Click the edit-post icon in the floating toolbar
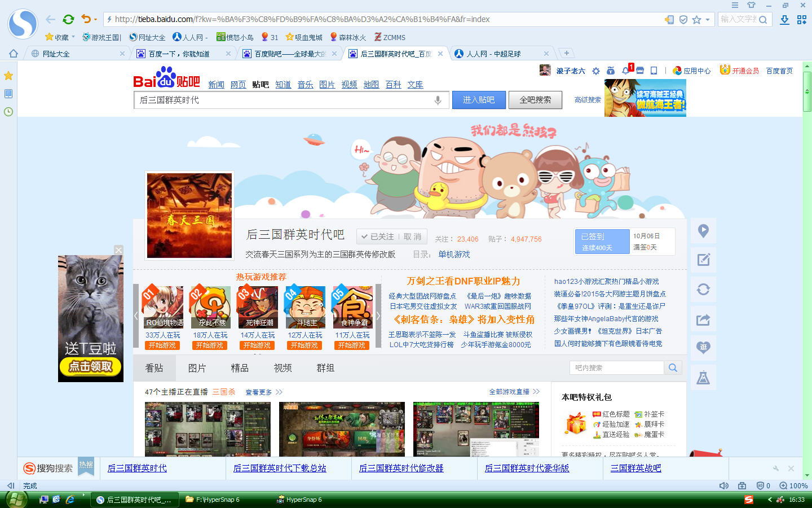Viewport: 812px width, 508px height. (703, 260)
